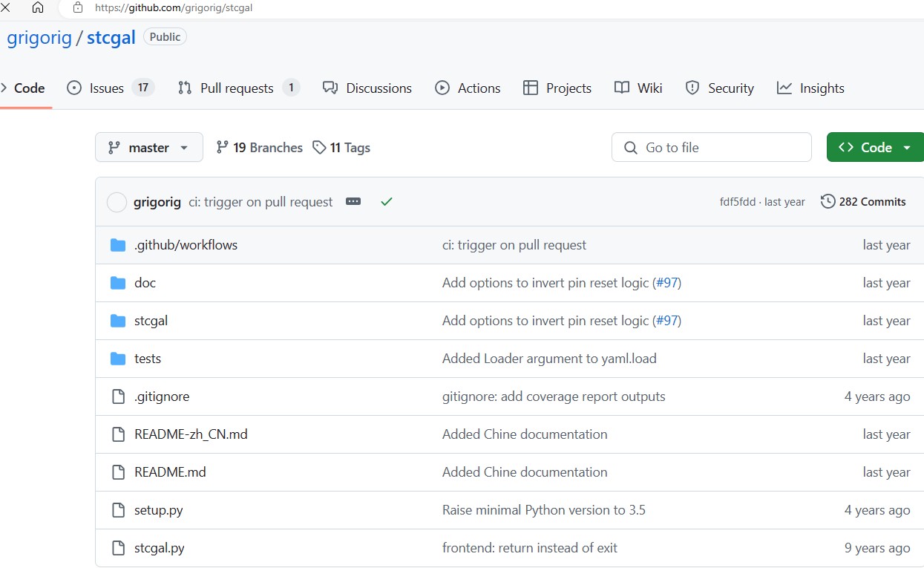
Task: Click file icon next to README.md
Action: point(118,472)
